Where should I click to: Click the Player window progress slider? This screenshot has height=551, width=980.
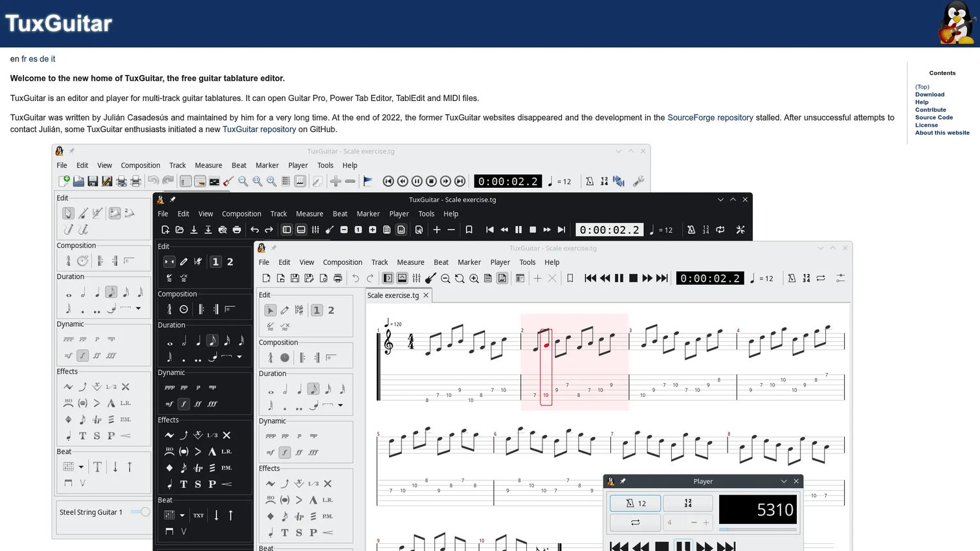757,530
